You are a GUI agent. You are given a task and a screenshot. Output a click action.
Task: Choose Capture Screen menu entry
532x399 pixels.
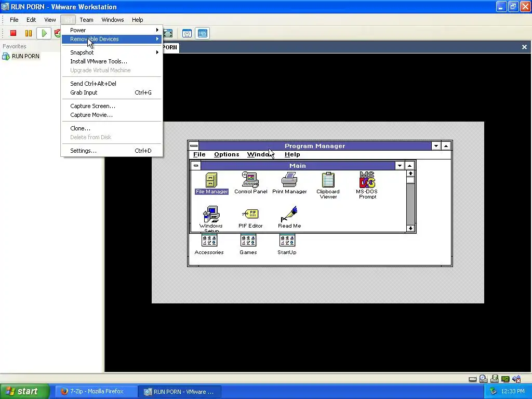point(112,106)
